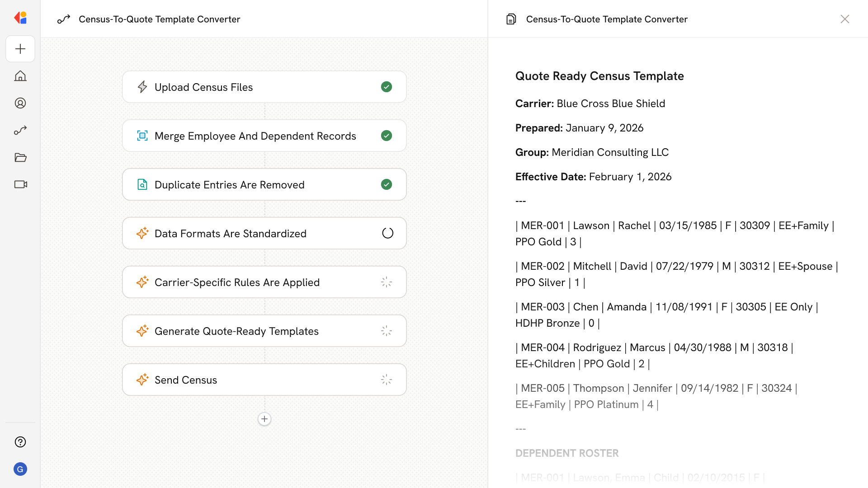Open the Contacts icon in the sidebar
This screenshot has height=488, width=868.
[20, 103]
